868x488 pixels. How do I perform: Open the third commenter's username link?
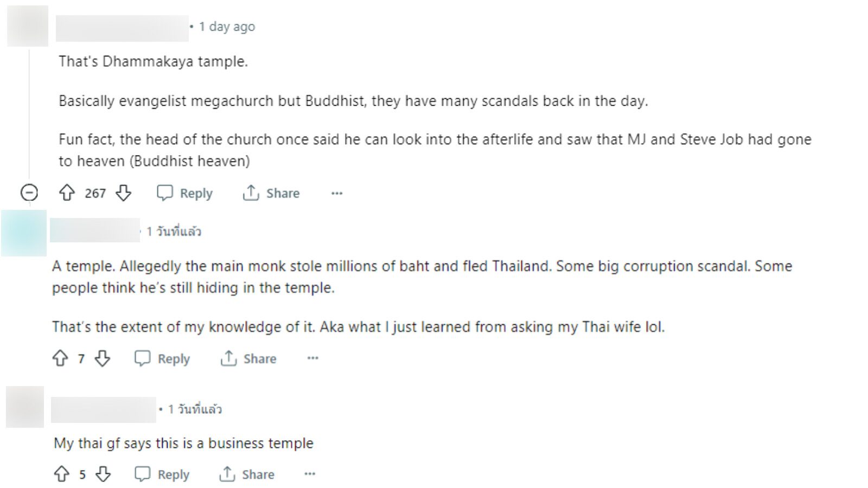[x=103, y=409]
